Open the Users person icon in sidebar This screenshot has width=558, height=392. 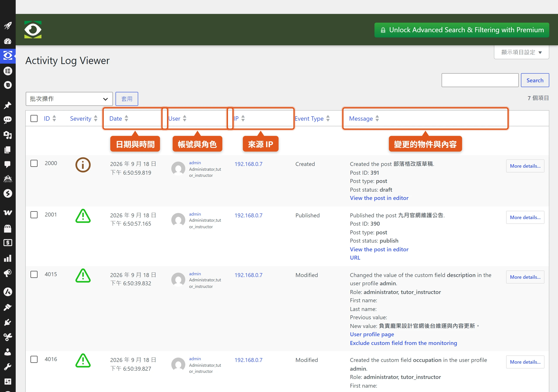(x=8, y=352)
